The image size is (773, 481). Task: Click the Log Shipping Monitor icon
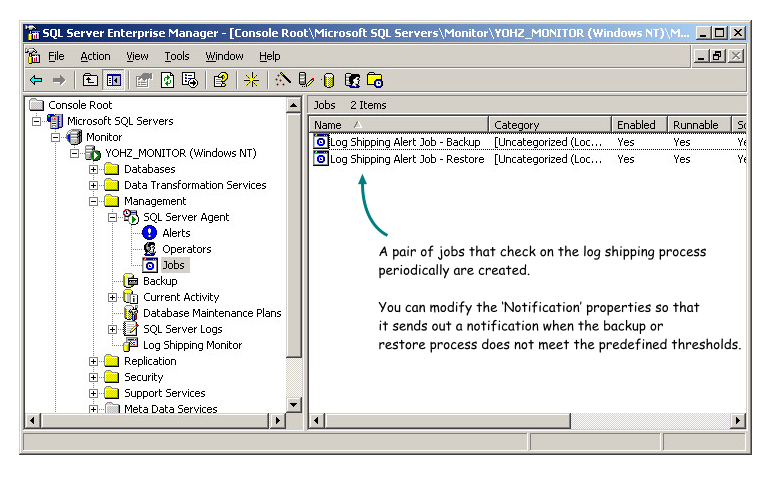tap(131, 345)
